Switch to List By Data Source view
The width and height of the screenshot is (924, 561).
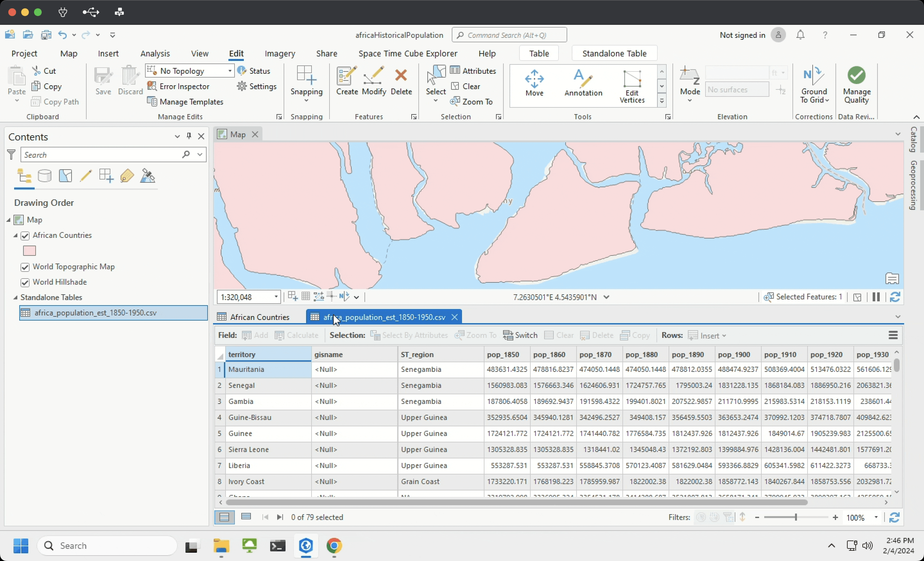45,176
